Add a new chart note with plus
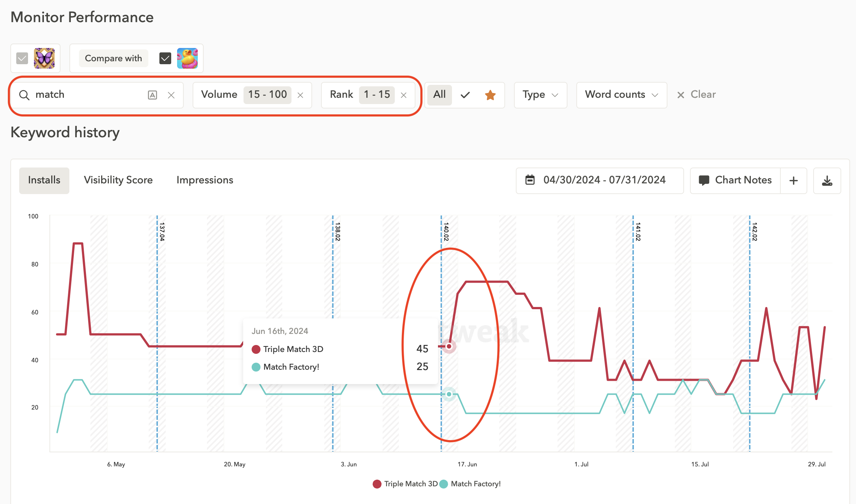The height and width of the screenshot is (504, 856). (794, 180)
